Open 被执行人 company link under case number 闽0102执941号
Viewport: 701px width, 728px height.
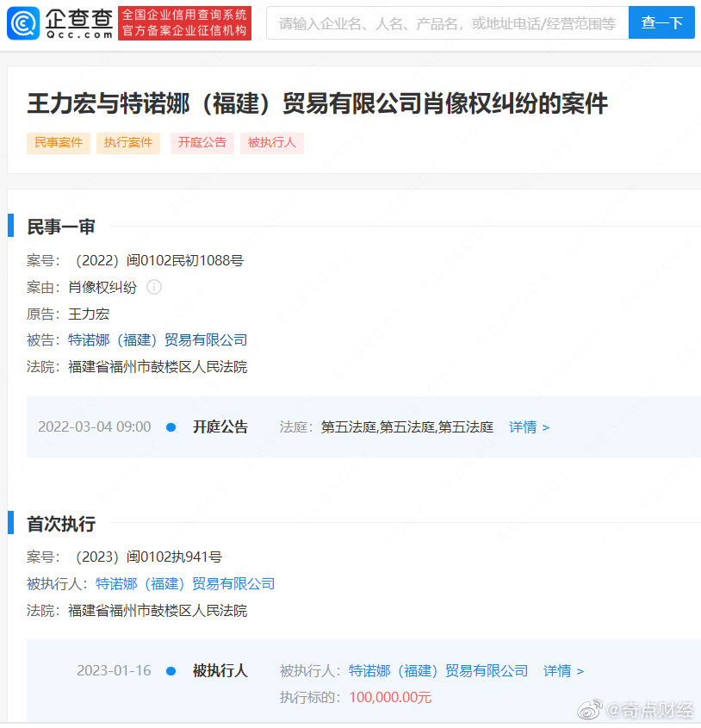[185, 584]
